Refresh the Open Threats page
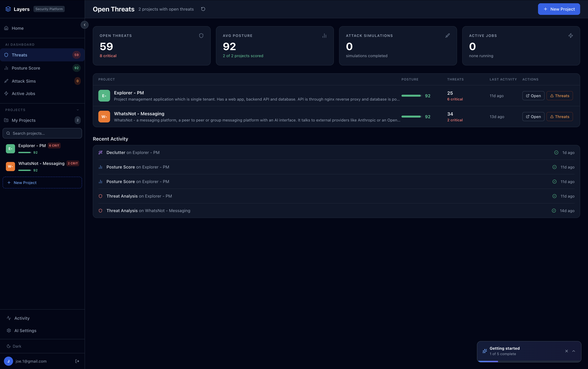Viewport: 588px width, 369px height. [x=203, y=9]
